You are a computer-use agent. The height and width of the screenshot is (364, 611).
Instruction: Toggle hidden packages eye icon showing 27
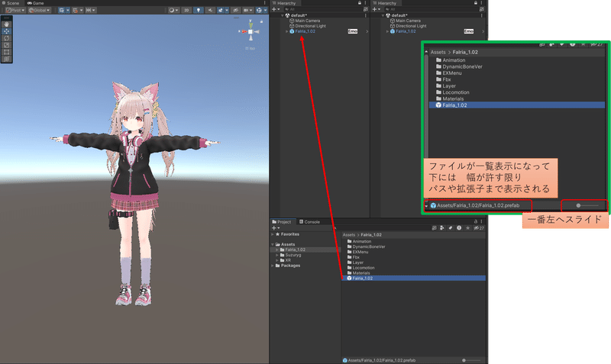coord(479,228)
